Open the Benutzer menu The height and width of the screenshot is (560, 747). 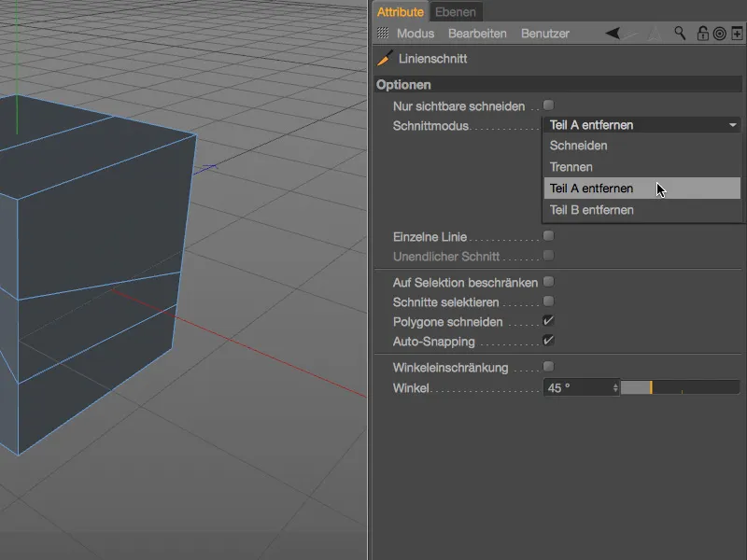click(545, 34)
